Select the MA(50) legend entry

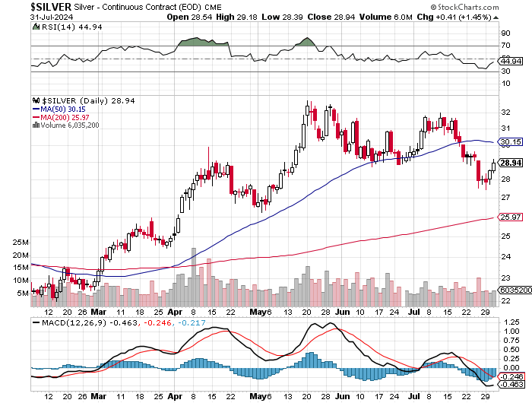(x=58, y=108)
